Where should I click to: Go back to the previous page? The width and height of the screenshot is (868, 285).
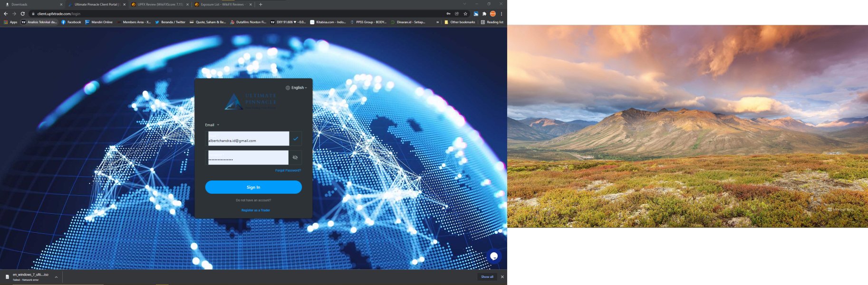pyautogui.click(x=6, y=14)
